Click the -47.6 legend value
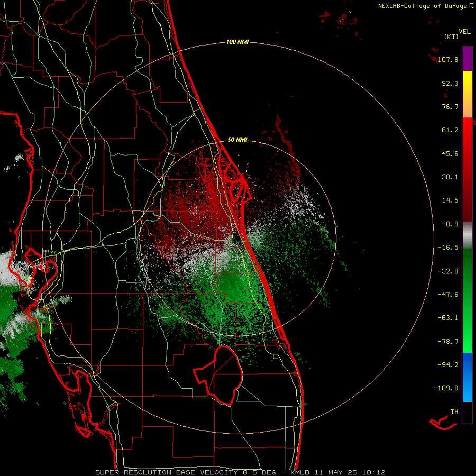 [x=448, y=295]
